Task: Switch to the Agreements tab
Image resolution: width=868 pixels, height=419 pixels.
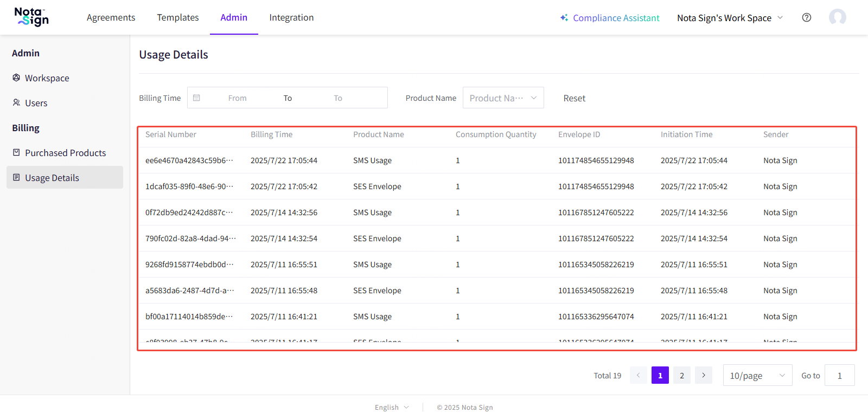Action: (111, 17)
